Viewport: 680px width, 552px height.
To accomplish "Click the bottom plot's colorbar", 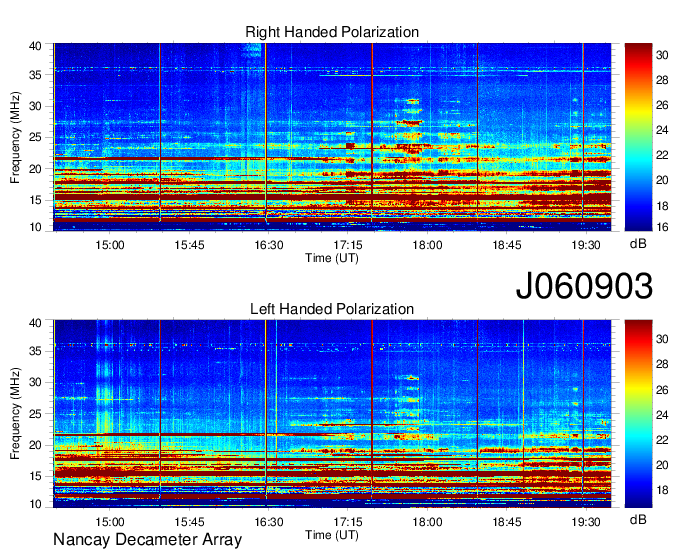I will click(638, 414).
